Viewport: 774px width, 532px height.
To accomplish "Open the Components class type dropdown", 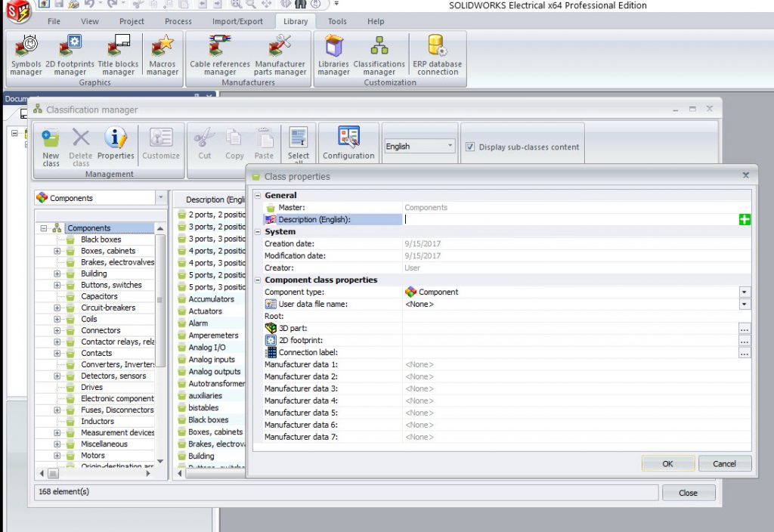I will 160,198.
